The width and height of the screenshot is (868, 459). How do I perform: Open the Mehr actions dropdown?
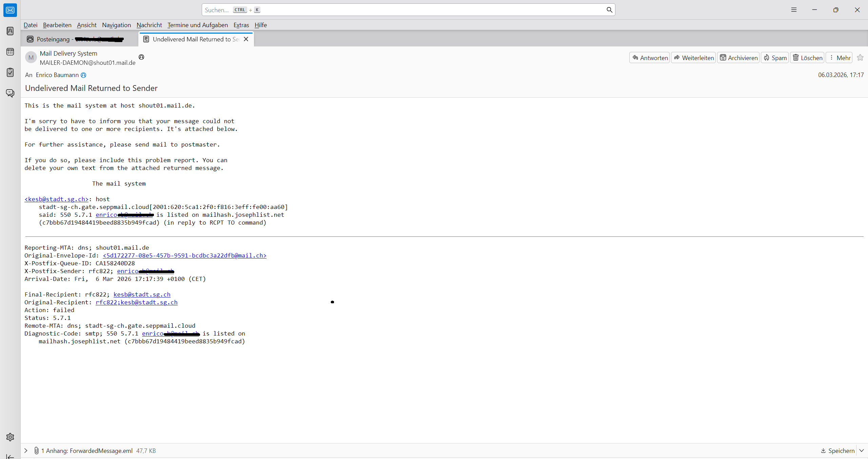(x=839, y=58)
